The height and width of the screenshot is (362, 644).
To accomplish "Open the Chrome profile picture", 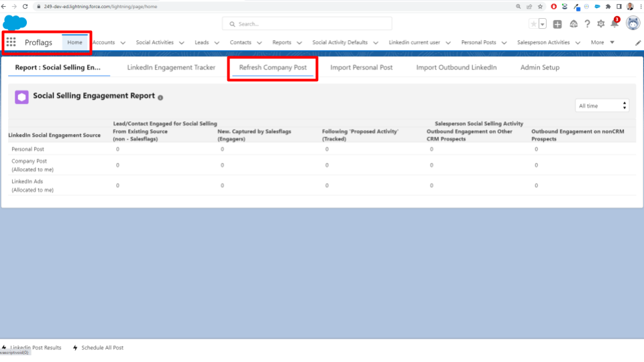I will pos(630,7).
